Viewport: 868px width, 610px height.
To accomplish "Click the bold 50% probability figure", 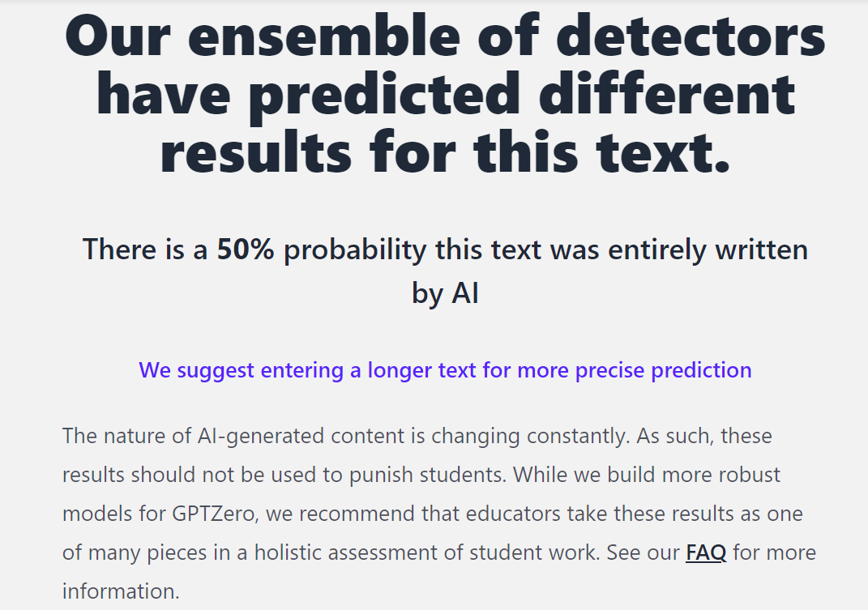I will [x=246, y=250].
